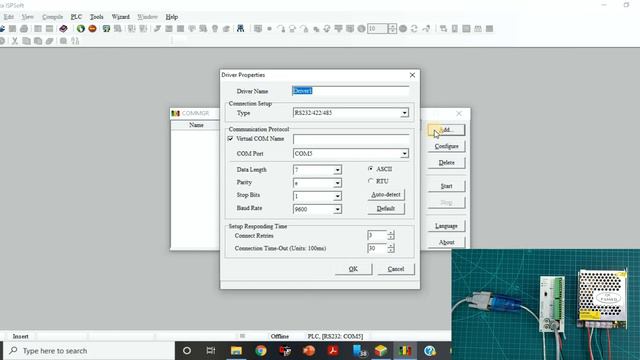
Task: Click the blue network communication toolbar icon
Action: coord(240,28)
